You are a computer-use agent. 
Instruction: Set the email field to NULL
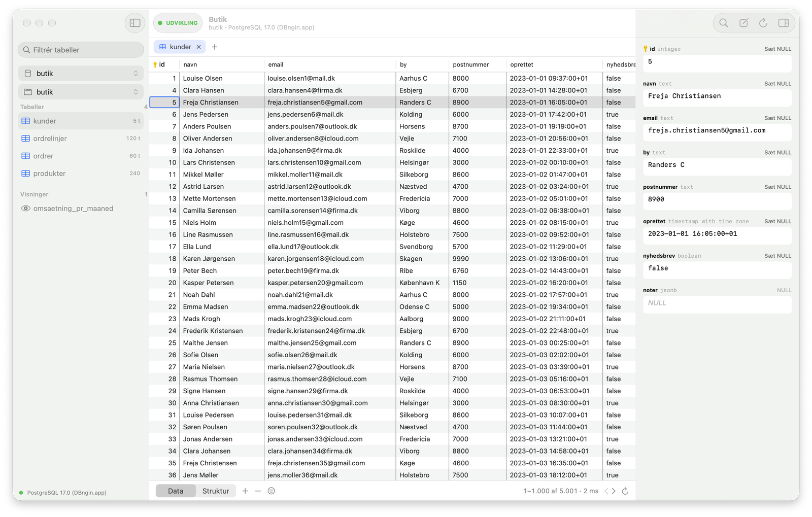[x=777, y=118]
